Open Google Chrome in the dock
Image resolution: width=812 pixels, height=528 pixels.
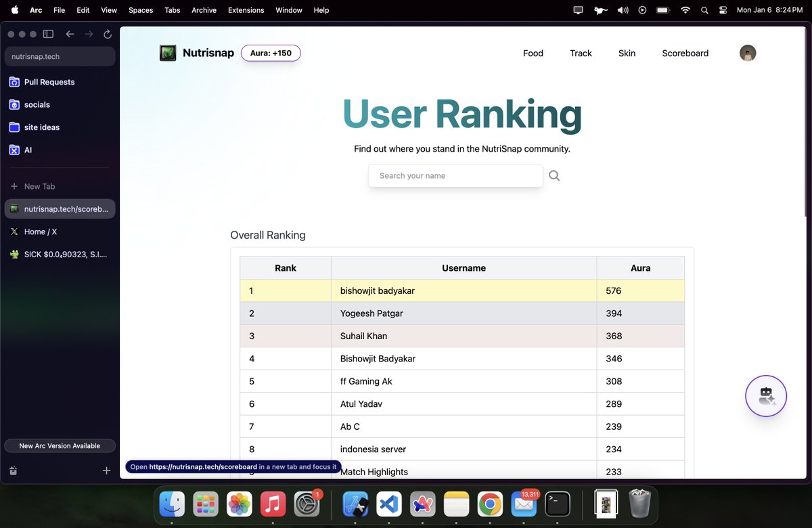[x=490, y=504]
